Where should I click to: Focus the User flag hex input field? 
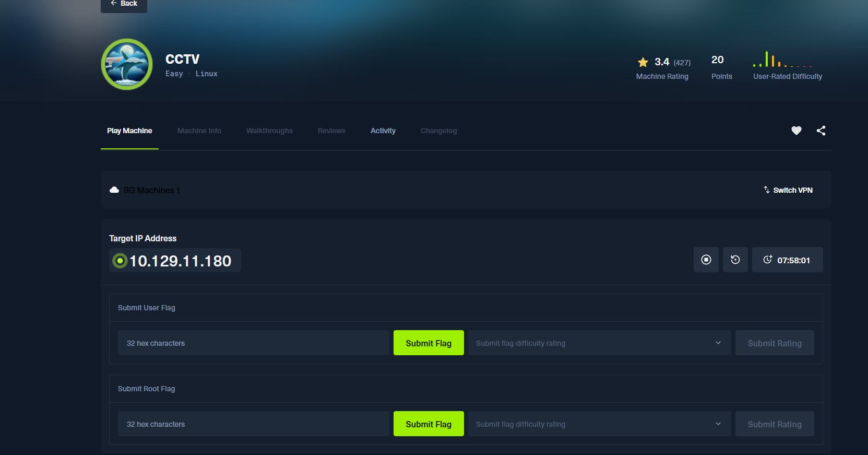click(x=253, y=343)
